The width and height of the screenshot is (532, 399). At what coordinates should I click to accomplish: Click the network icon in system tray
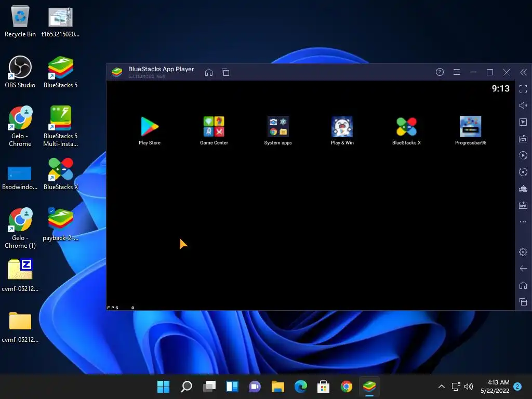(x=456, y=387)
